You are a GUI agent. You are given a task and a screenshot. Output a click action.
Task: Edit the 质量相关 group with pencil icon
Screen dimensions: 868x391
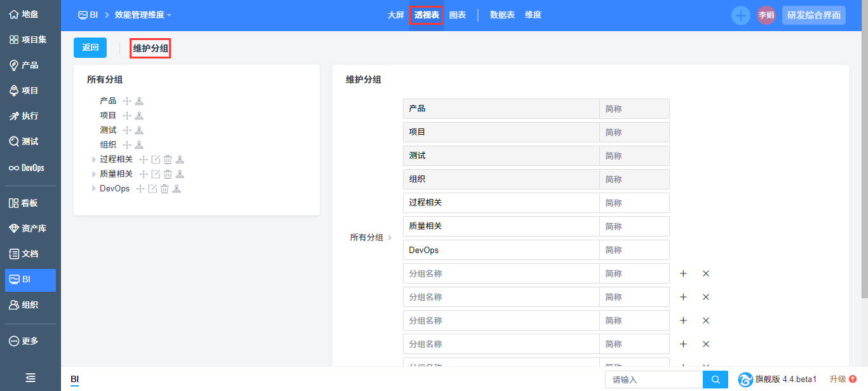(x=156, y=174)
